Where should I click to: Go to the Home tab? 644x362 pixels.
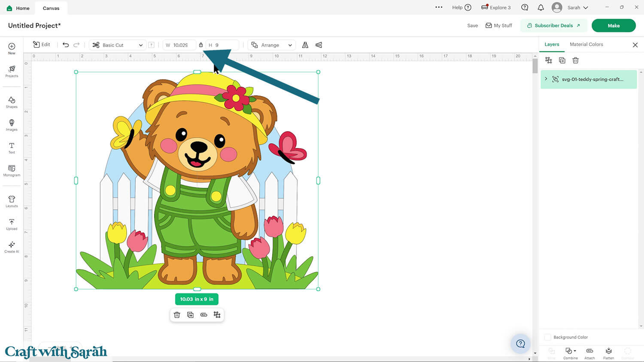pos(18,8)
